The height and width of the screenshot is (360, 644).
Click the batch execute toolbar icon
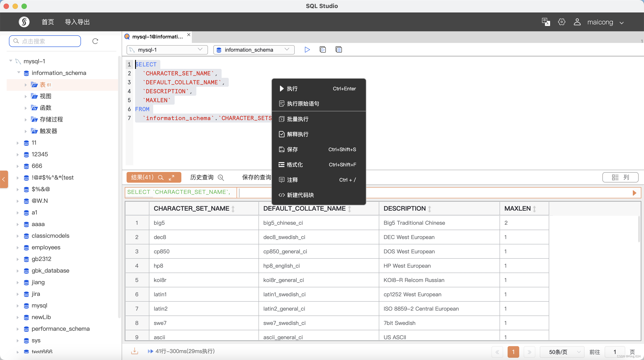(x=323, y=49)
